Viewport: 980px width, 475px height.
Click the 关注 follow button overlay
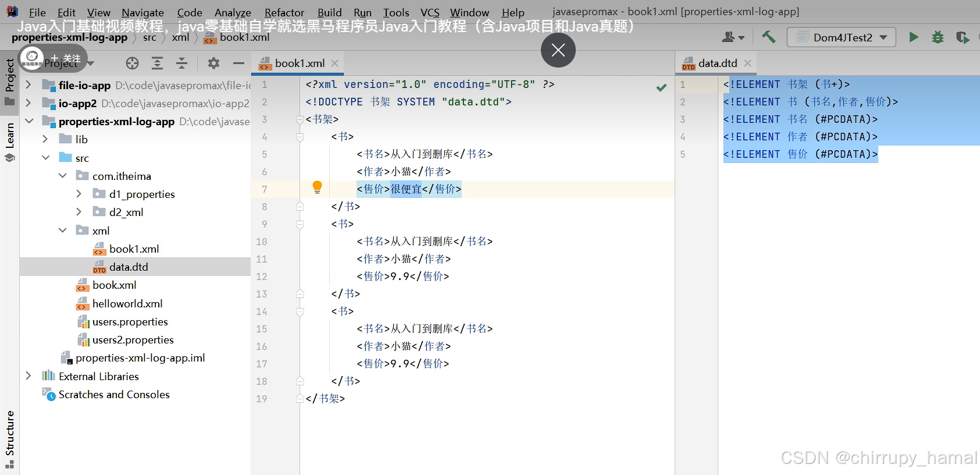click(65, 58)
